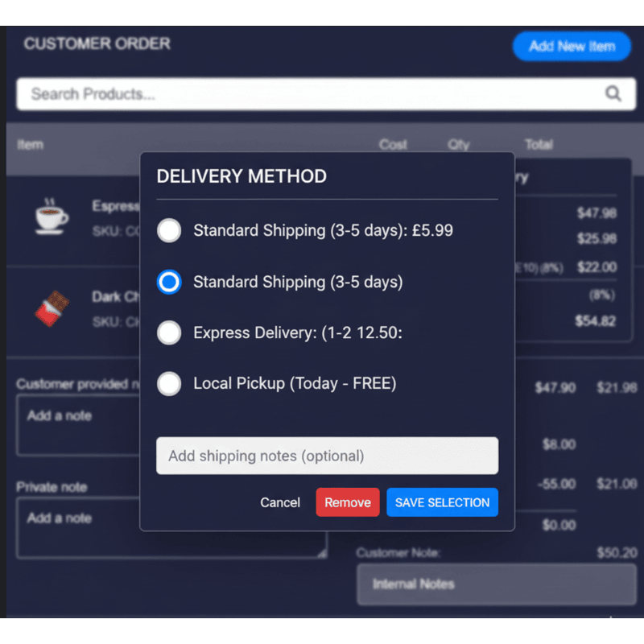This screenshot has height=644, width=644.
Task: Click the Local Pickup option label text
Action: tap(295, 384)
